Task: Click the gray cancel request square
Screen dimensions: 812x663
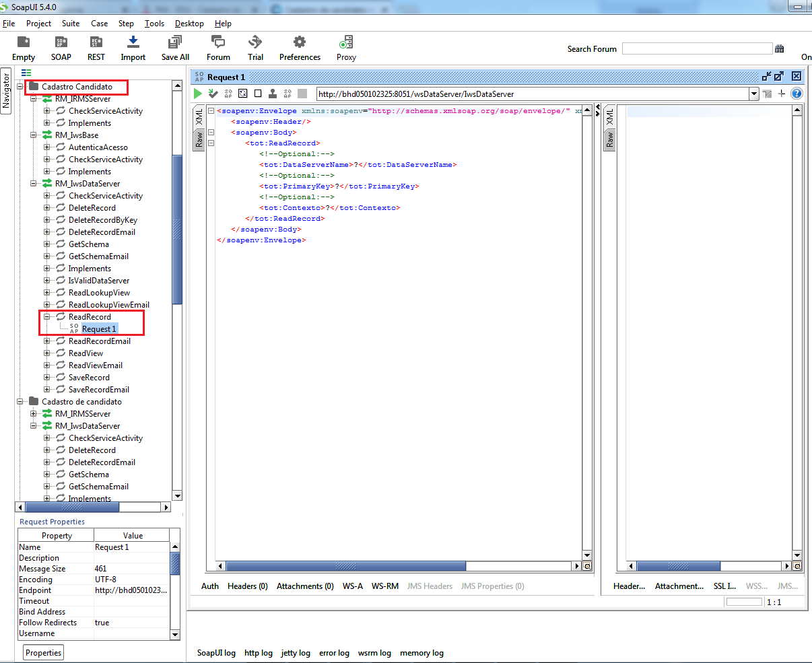Action: tap(302, 94)
